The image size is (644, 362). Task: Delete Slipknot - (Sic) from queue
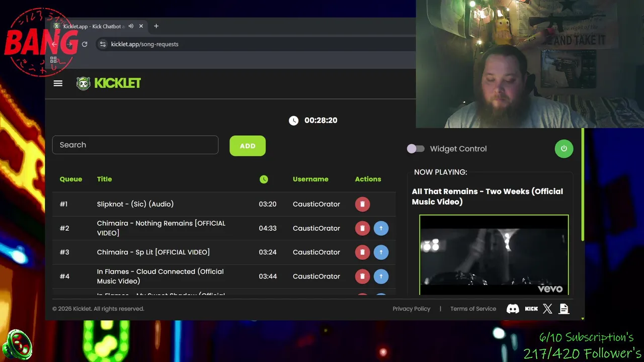coord(362,204)
